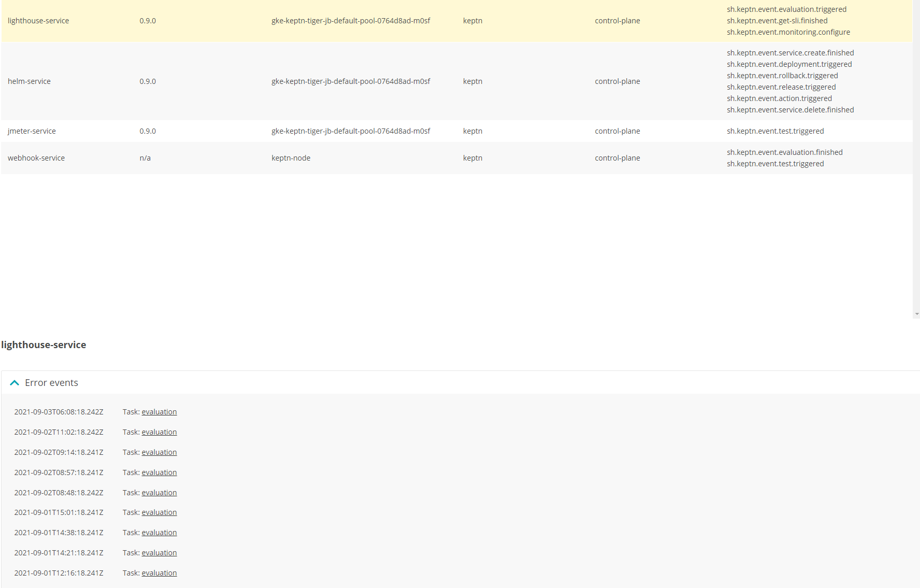
Task: Click jmeter-service's test.triggered subscription text
Action: (775, 131)
